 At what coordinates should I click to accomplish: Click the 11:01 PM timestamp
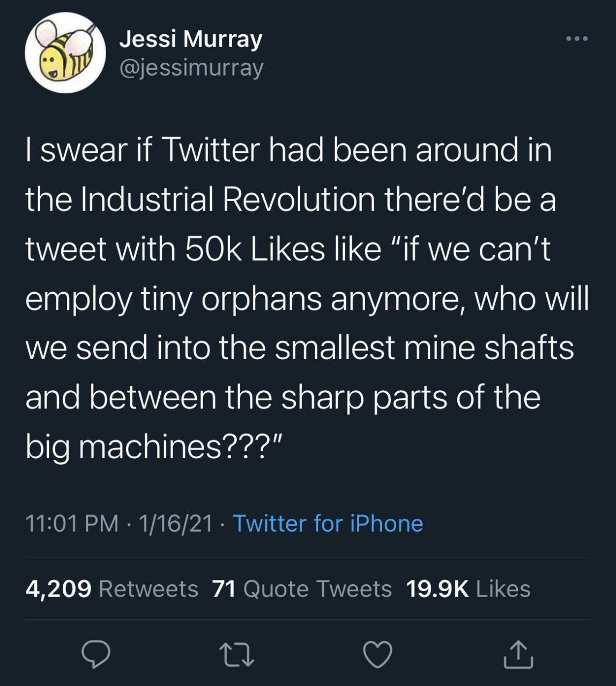coord(72,524)
